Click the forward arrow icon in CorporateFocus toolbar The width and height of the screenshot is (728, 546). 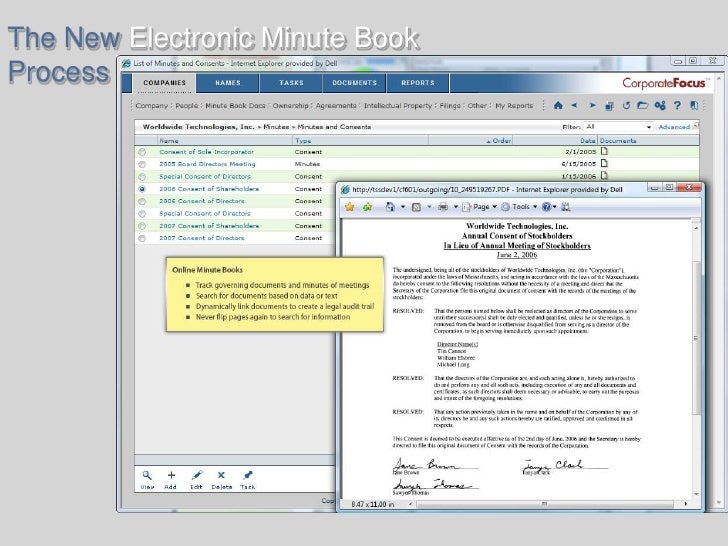tap(592, 105)
